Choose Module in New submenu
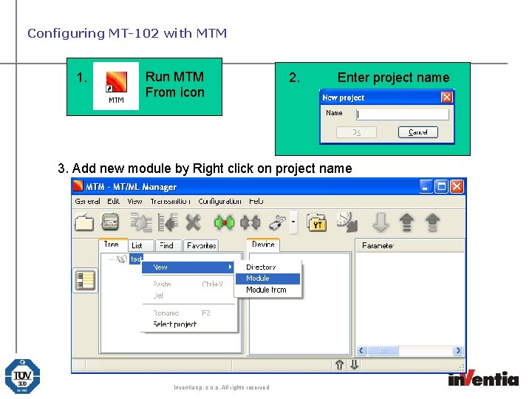Viewport: 532px width, 399px height. point(267,279)
